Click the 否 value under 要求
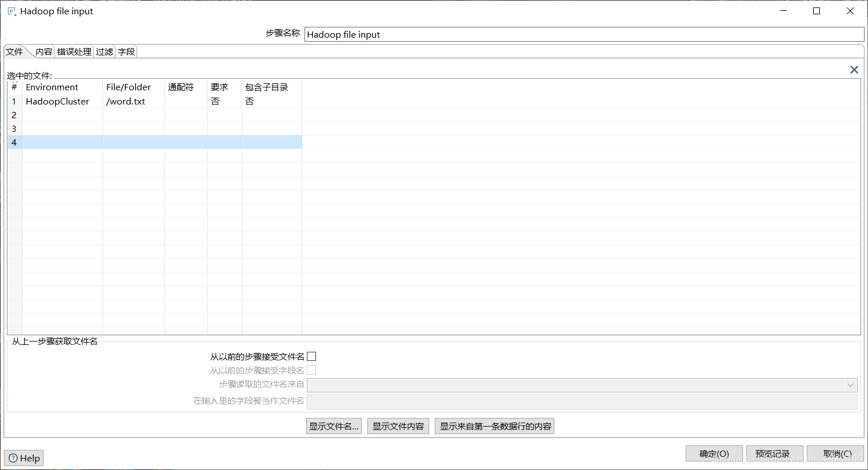 coord(215,101)
